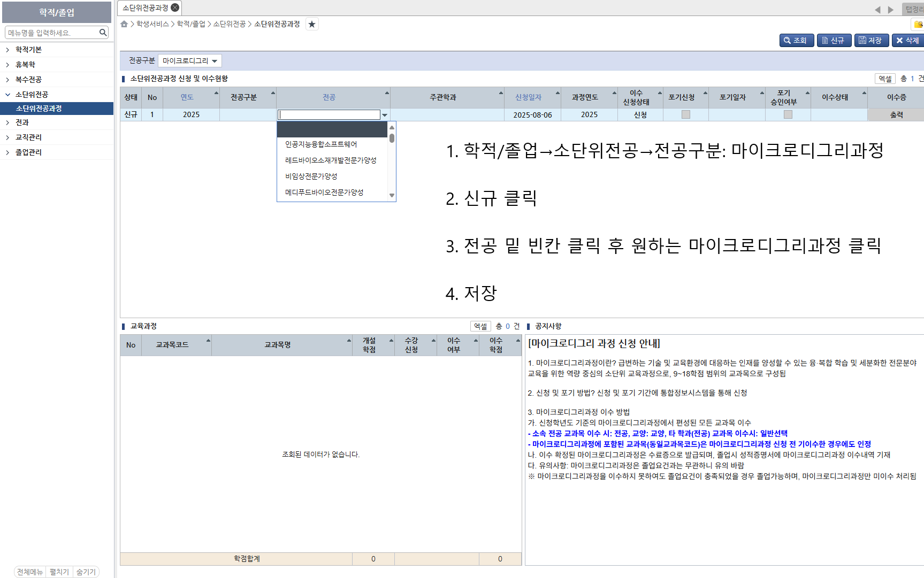The image size is (924, 578).
Task: Click the left tab-scroll arrow near 탭정리
Action: [878, 9]
